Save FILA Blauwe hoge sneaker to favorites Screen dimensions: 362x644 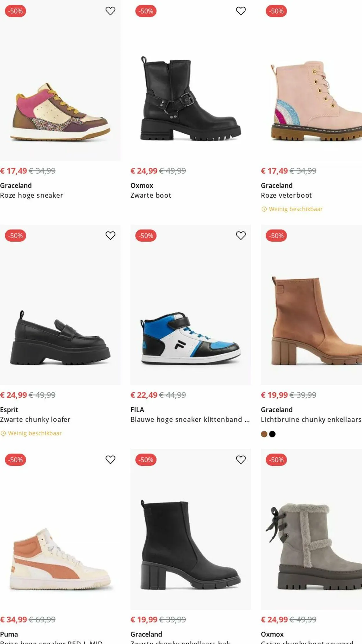[241, 235]
